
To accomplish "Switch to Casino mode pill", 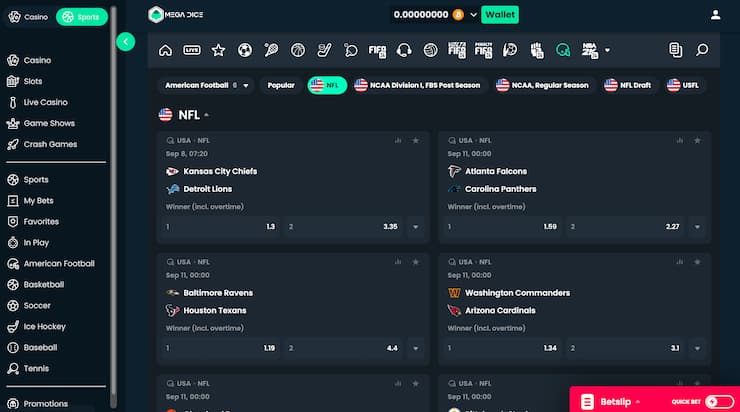I will [28, 17].
